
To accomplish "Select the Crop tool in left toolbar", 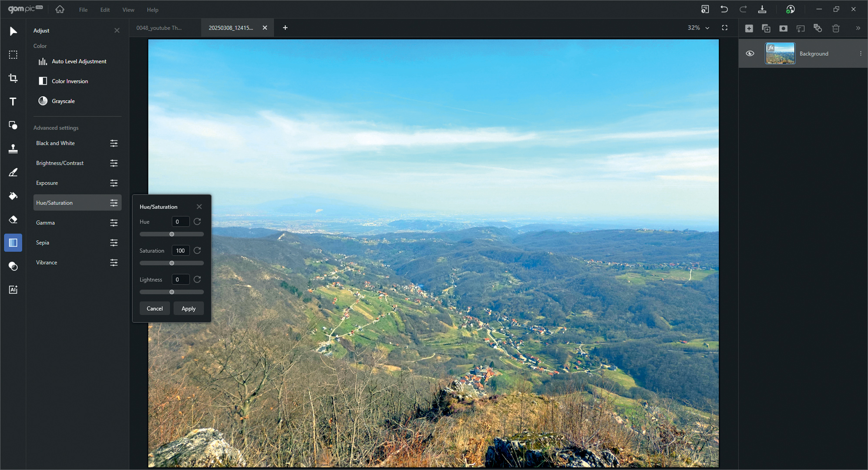I will tap(13, 78).
